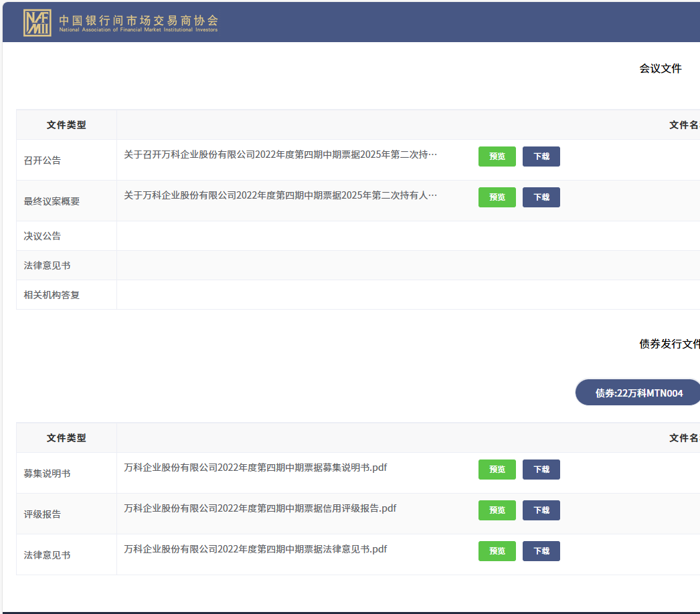Open file name 关于万科企业股份有限公司2022年度第四期中期票据2025年…

point(280,195)
